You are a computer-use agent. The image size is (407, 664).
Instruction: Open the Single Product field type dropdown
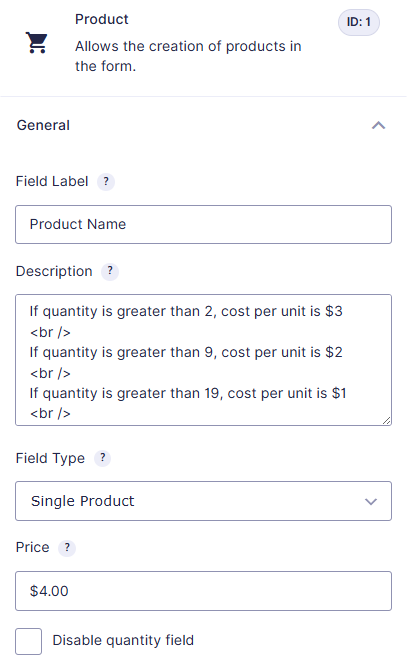[x=203, y=501]
